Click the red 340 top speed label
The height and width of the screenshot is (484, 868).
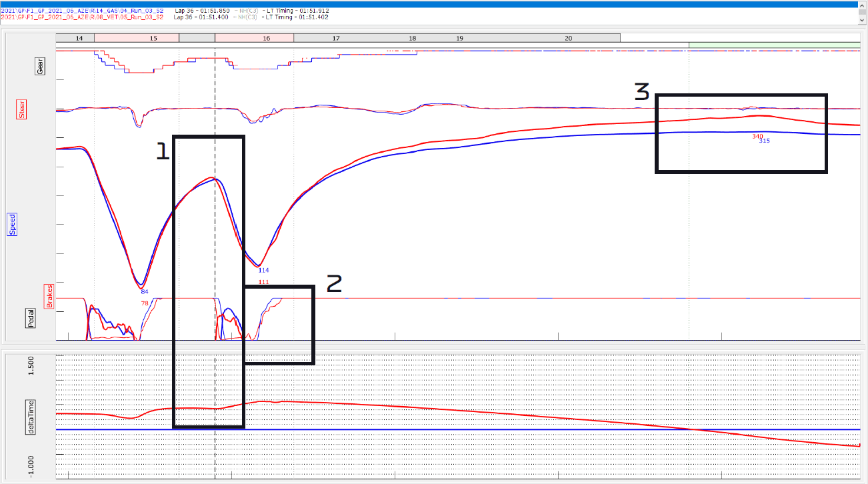(x=757, y=136)
